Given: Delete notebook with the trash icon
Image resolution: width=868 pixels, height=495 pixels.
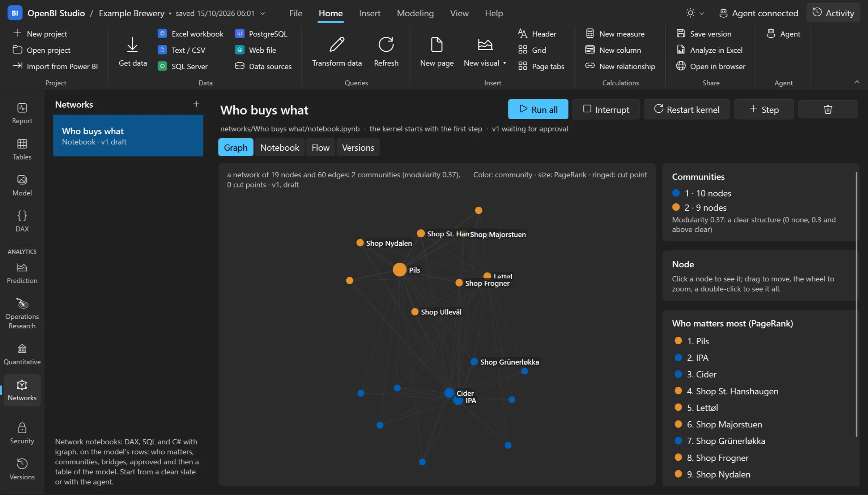Looking at the screenshot, I should coord(828,109).
